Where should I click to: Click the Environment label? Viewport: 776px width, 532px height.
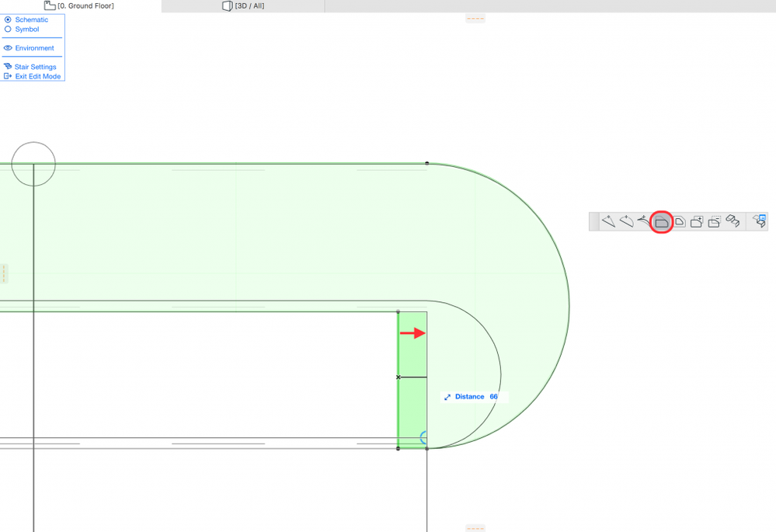(35, 48)
